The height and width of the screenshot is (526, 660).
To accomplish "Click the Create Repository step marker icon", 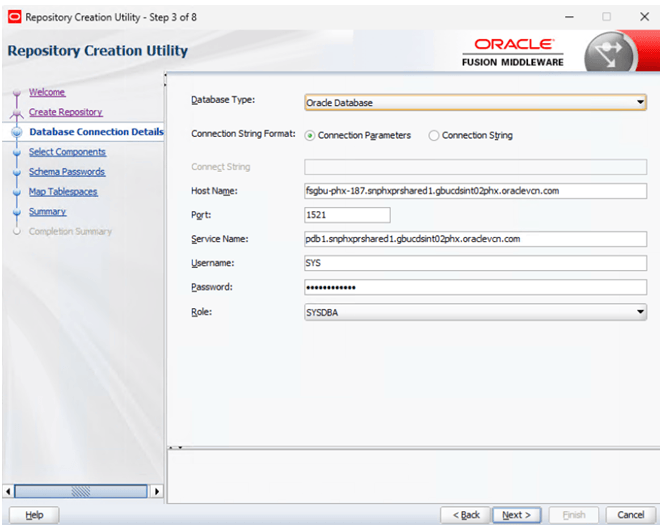I will click(16, 113).
